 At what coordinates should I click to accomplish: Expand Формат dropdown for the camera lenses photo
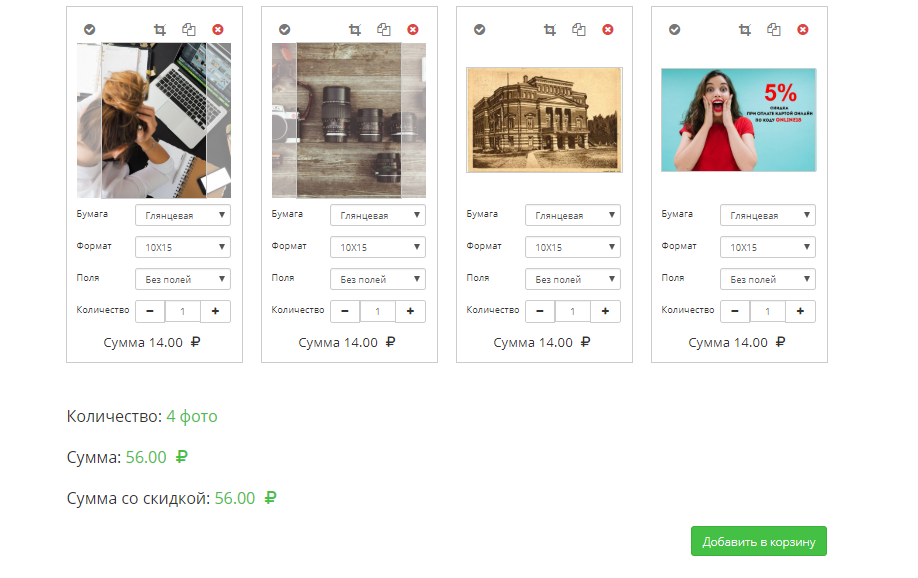(x=378, y=247)
